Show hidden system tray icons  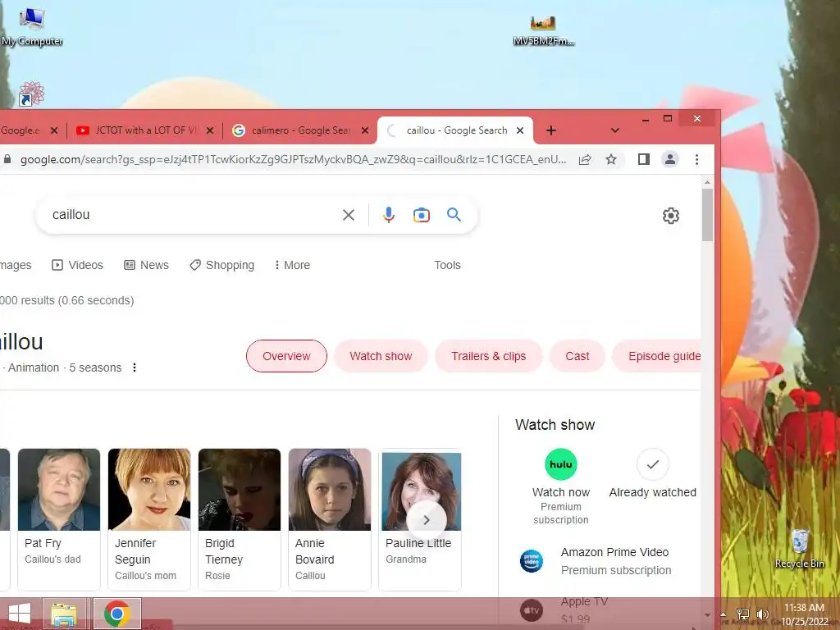(724, 614)
